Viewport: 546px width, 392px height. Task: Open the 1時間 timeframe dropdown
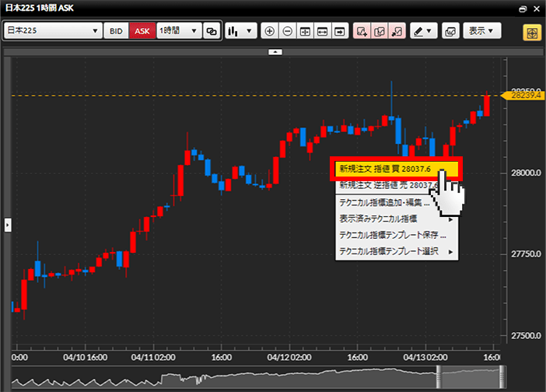(x=179, y=30)
